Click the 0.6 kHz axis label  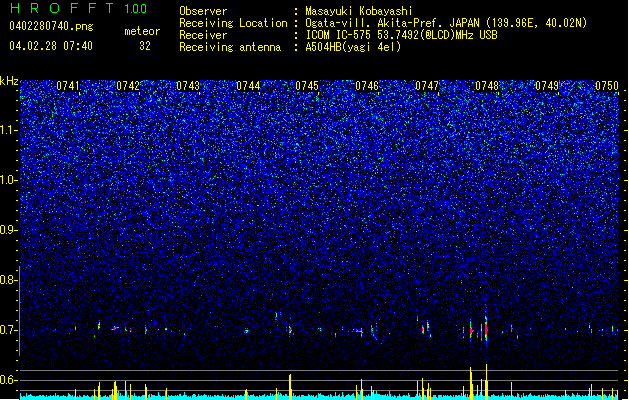(8, 380)
